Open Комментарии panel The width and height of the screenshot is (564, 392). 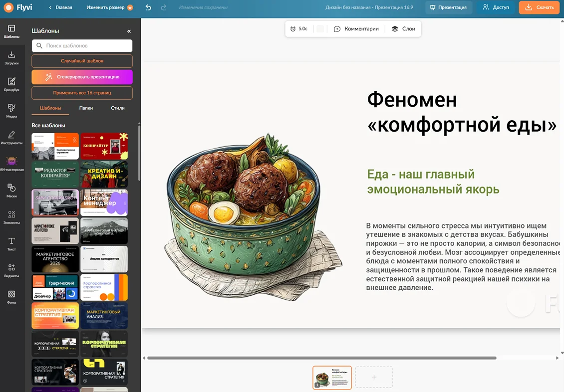point(356,29)
